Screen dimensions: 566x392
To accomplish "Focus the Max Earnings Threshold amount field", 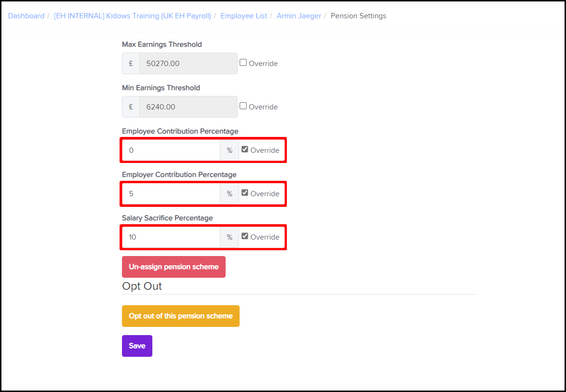I will click(x=188, y=64).
